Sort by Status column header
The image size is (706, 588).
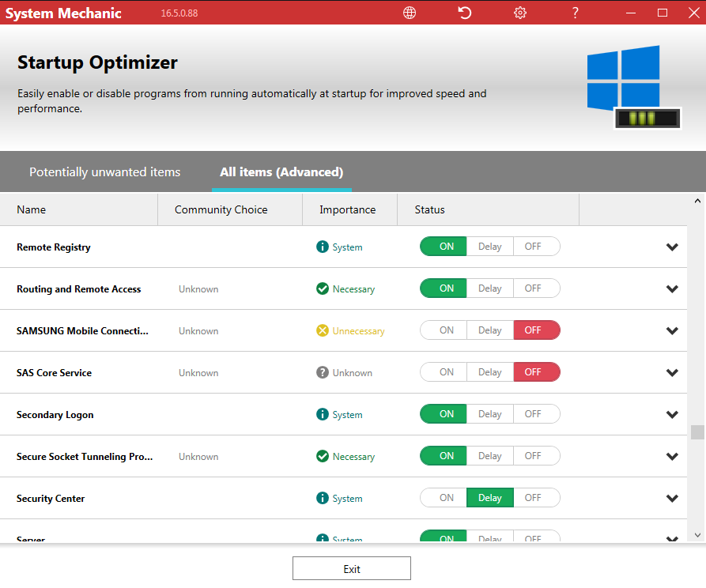point(488,209)
